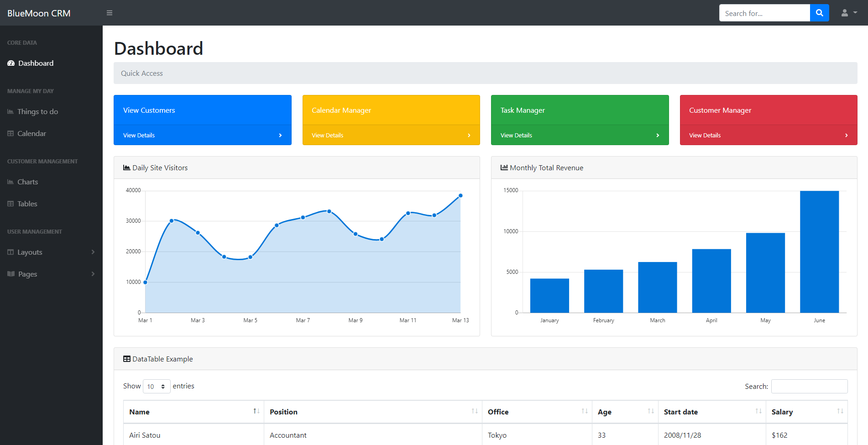Image resolution: width=868 pixels, height=445 pixels.
Task: Click the DataTable search input field
Action: (809, 386)
